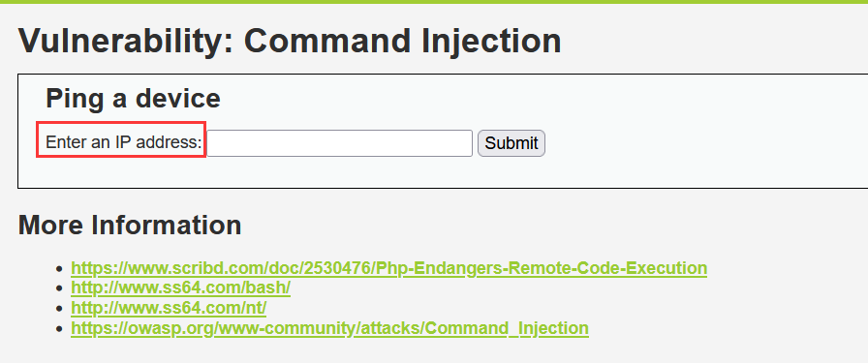Viewport: 868px width, 363px height.
Task: Open the ss64.com/bash/ link
Action: [x=180, y=288]
